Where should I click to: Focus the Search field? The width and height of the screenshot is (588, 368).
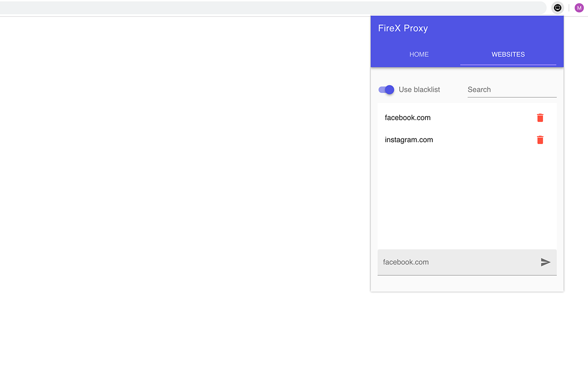(x=512, y=90)
